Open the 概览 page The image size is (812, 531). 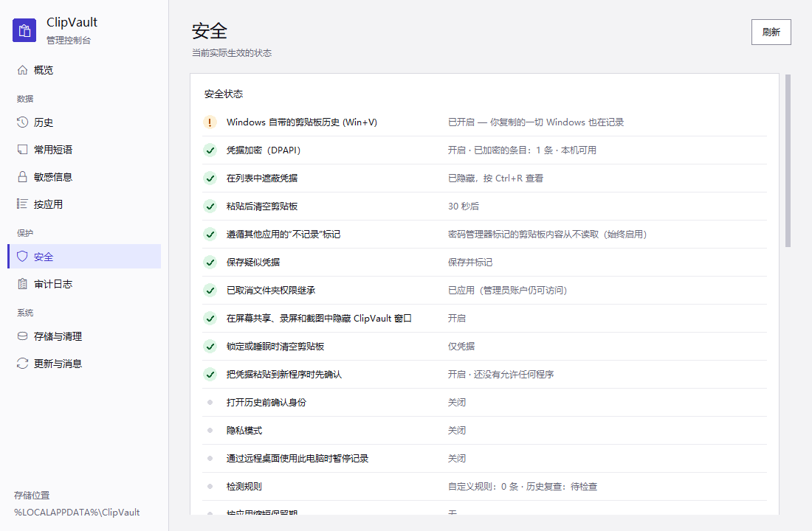tap(84, 70)
